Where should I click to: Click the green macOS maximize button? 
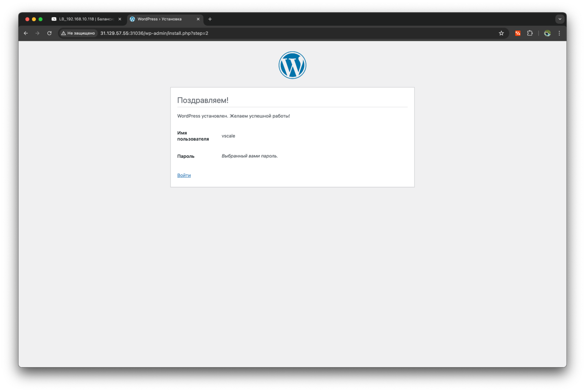(40, 19)
